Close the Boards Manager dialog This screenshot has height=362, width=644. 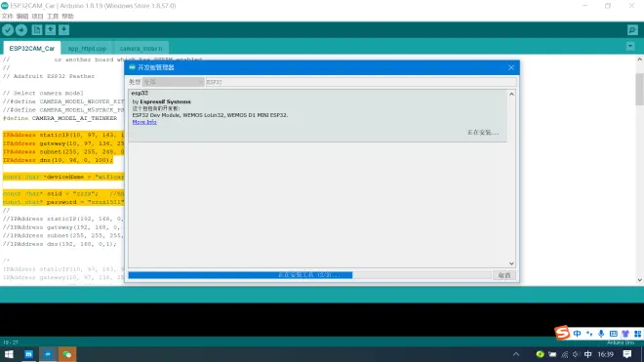pyautogui.click(x=511, y=67)
